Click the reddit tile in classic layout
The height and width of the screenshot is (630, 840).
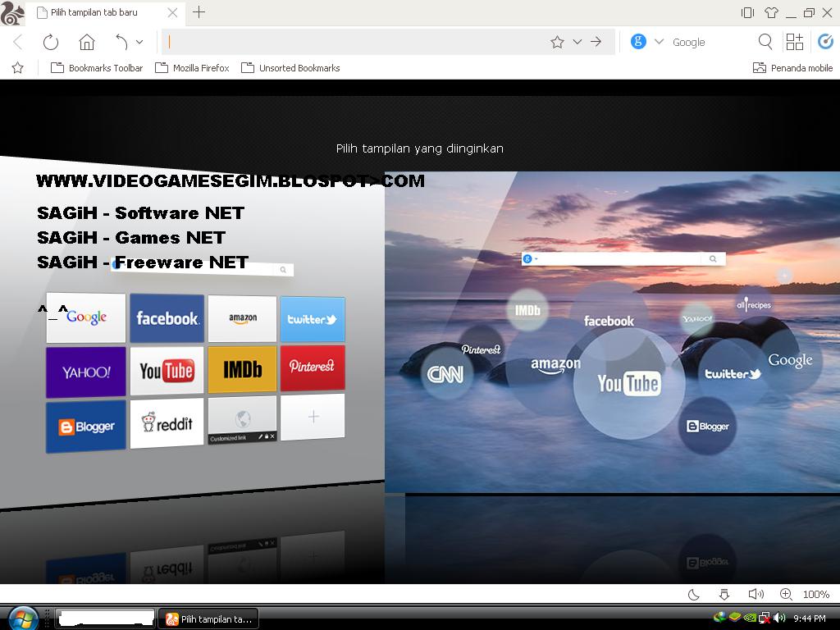167,423
